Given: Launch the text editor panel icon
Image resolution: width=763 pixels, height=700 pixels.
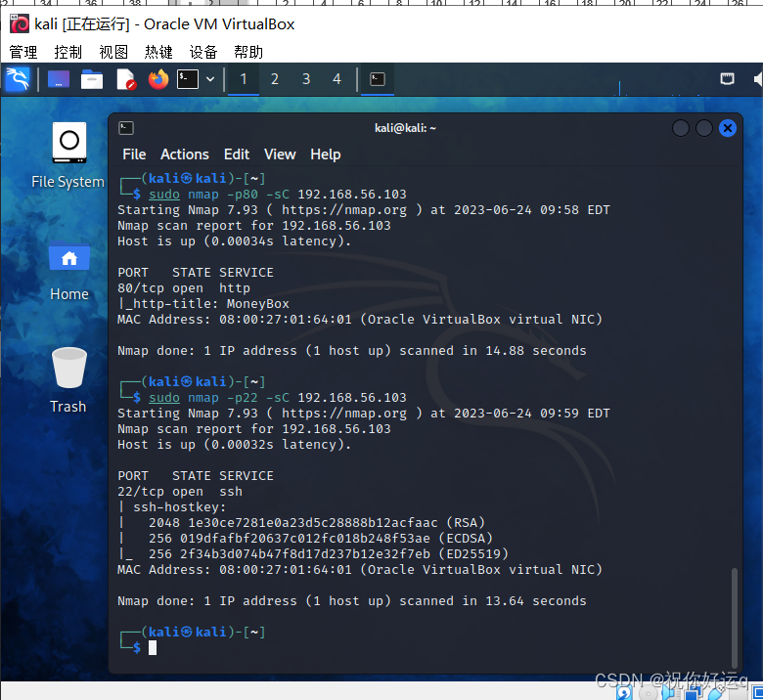Looking at the screenshot, I should tap(125, 79).
